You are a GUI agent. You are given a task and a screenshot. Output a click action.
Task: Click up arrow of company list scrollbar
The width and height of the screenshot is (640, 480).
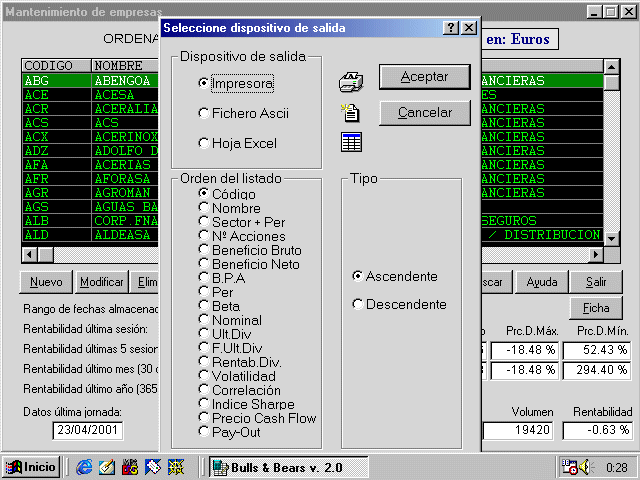(611, 67)
